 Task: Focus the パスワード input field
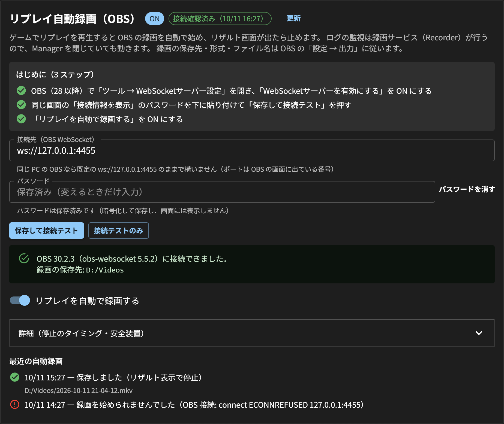coord(222,192)
